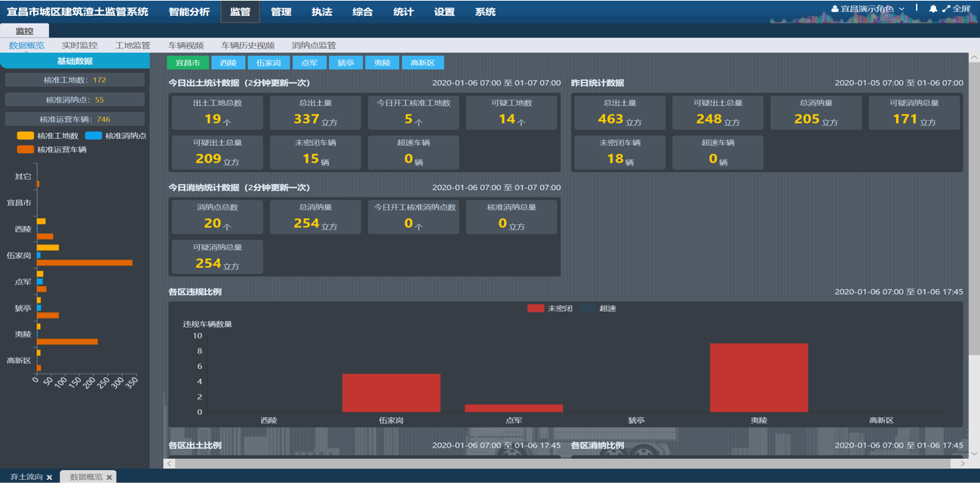Open the 执法 top menu
980x483 pixels.
point(322,11)
